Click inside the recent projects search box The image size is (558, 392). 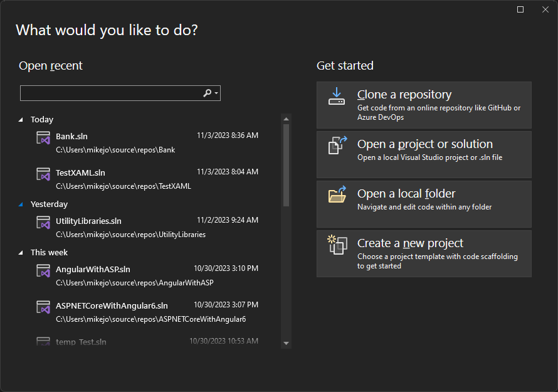click(107, 92)
